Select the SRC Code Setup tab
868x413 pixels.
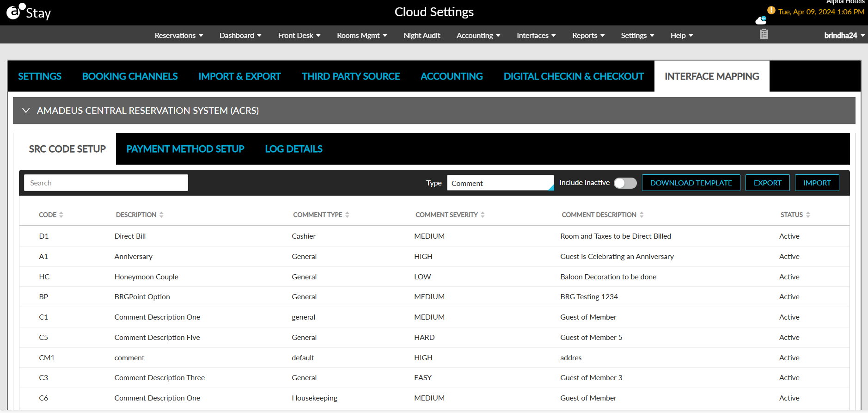[67, 149]
